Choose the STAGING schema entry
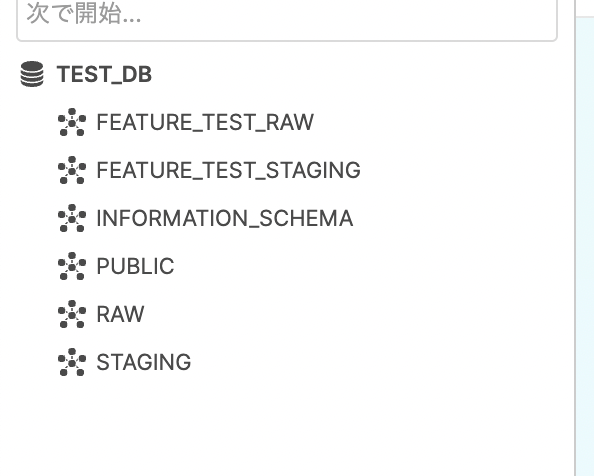 [x=144, y=362]
